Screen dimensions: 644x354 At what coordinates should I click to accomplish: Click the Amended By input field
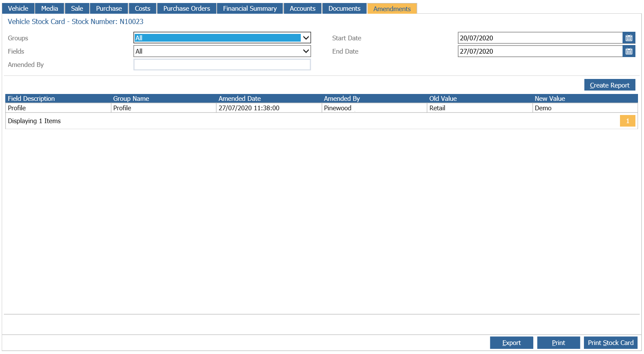click(222, 64)
